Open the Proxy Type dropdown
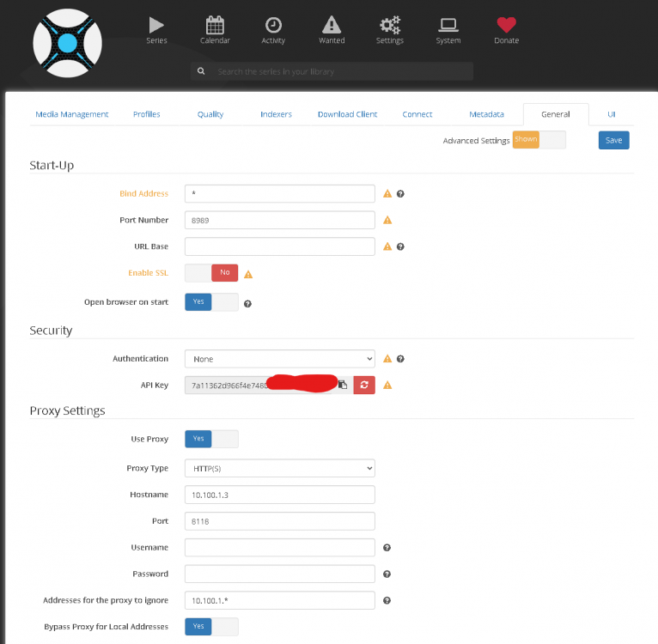The image size is (658, 644). (280, 468)
